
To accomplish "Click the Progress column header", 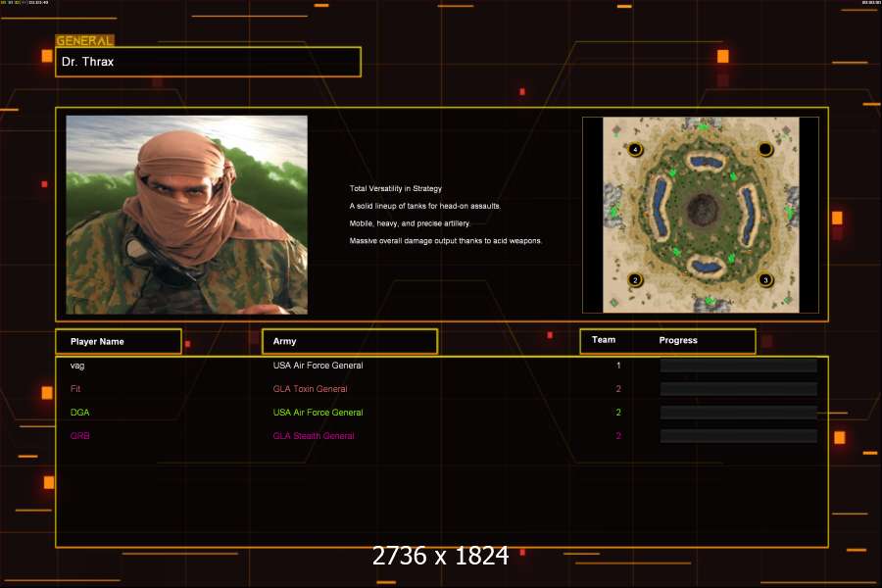I will [678, 340].
